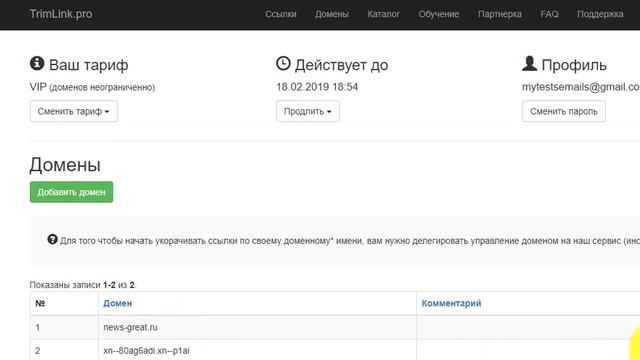Click row number 2 cell

[x=64, y=350]
